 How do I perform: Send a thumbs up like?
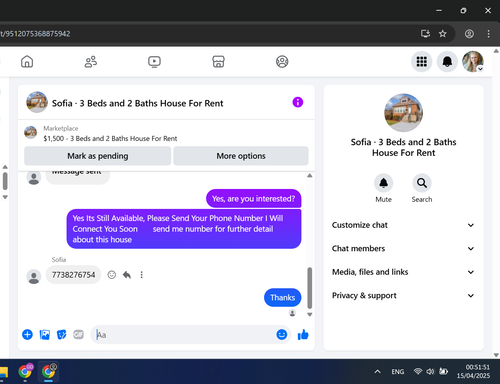[303, 334]
